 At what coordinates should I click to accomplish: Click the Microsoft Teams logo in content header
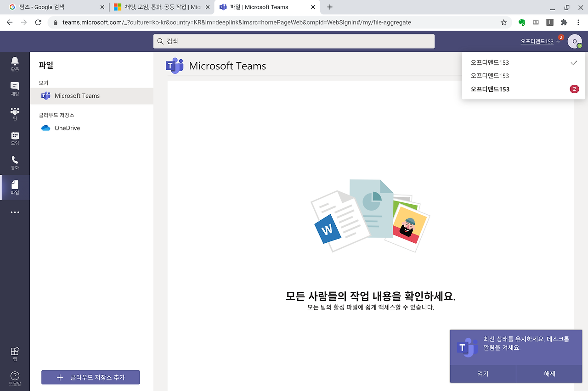point(175,66)
